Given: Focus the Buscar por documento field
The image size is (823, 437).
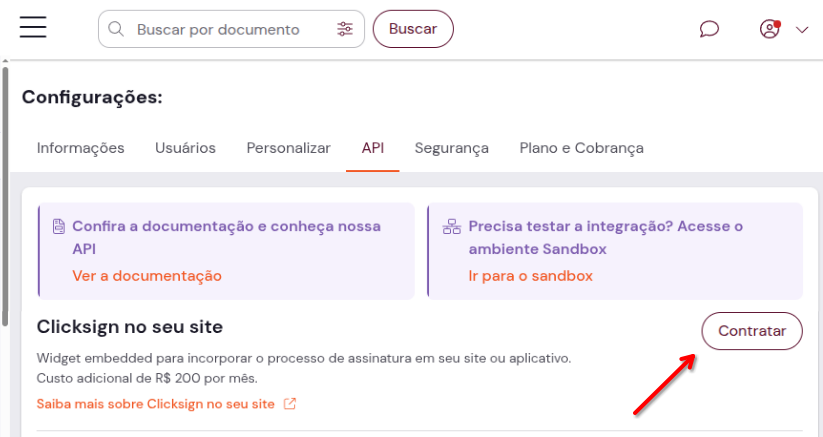Looking at the screenshot, I should 231,29.
